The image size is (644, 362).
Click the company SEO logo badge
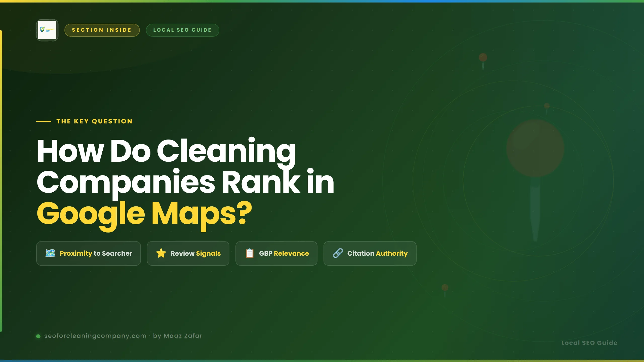[47, 30]
